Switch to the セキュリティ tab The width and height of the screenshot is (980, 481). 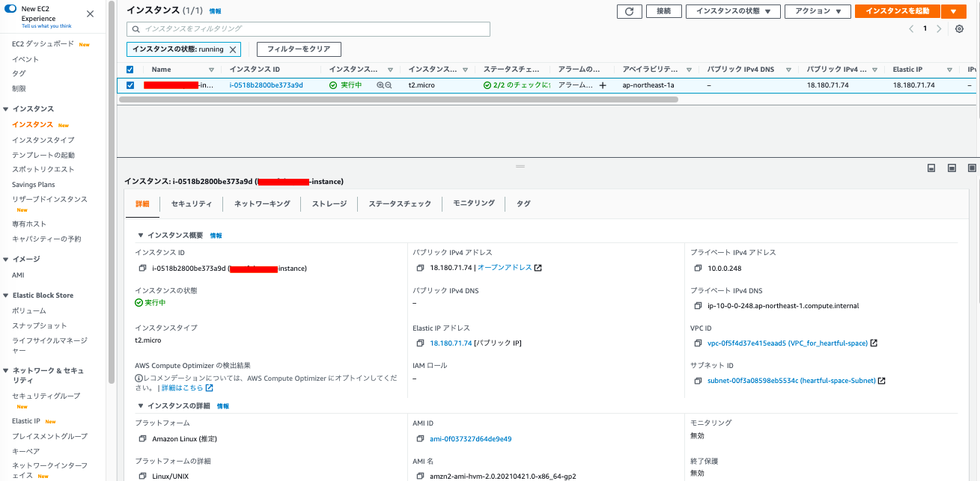click(191, 203)
